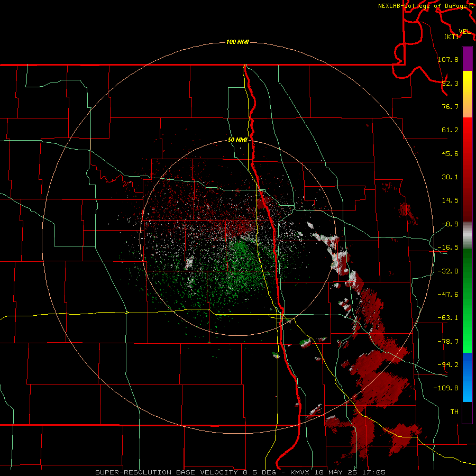
Task: Click the 30.1 velocity scale value
Action: (450, 177)
